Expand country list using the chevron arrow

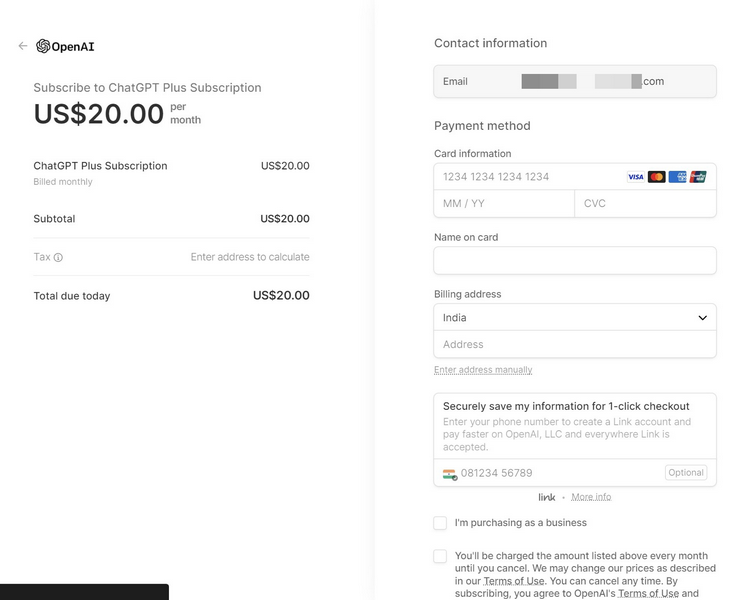click(x=702, y=318)
